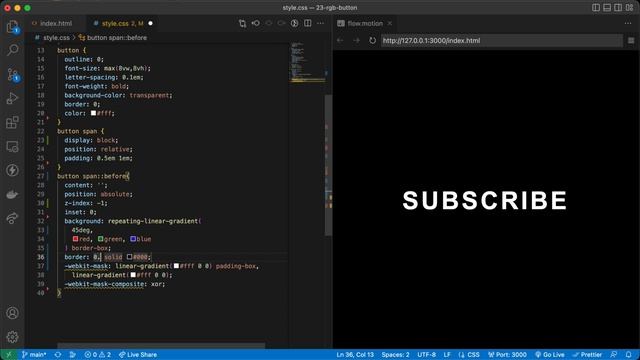The width and height of the screenshot is (640, 360).
Task: Open the Manage gear icon
Action: tap(12, 337)
